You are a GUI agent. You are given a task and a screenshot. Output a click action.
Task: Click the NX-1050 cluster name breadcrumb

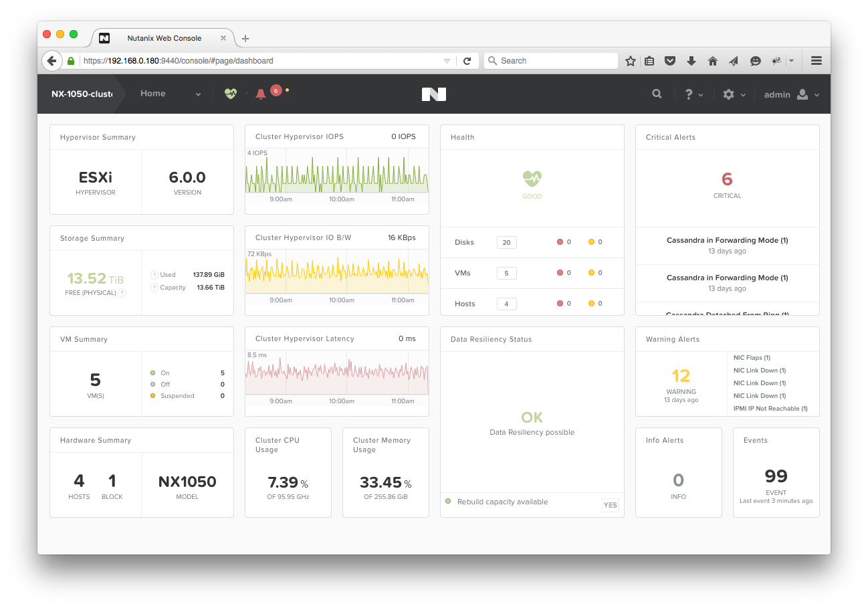click(82, 94)
